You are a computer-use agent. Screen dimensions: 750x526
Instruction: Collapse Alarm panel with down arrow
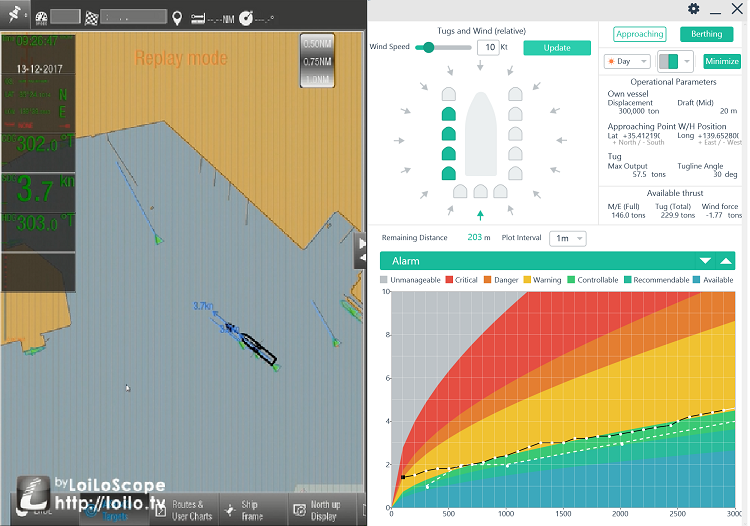pos(705,261)
